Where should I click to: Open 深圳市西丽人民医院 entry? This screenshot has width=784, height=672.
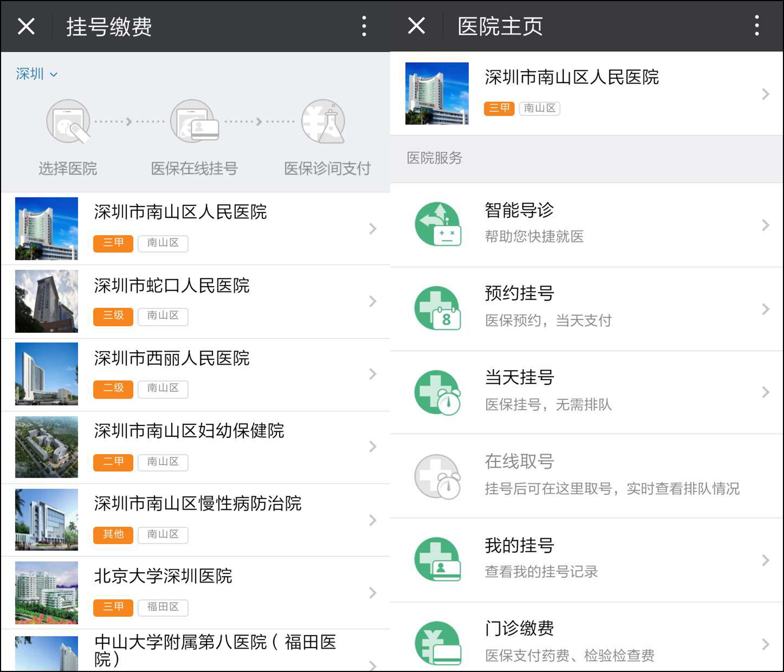(195, 374)
